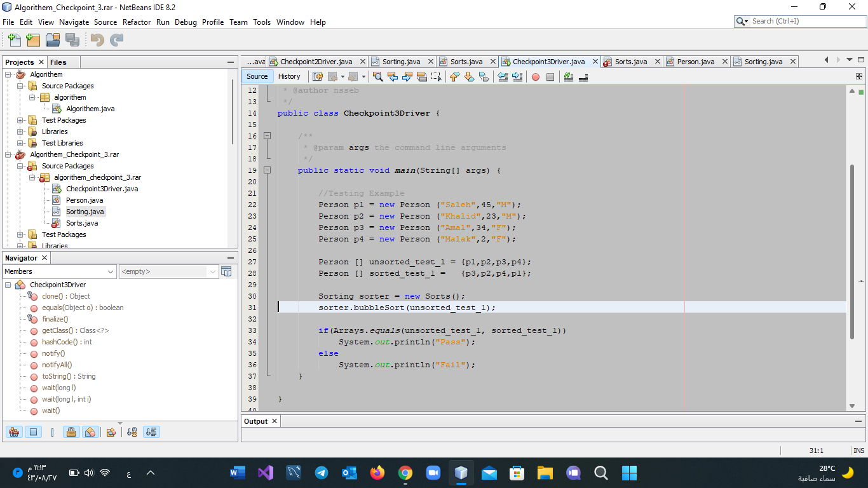Toggle Show Inherited Members in Navigator
This screenshot has width=868, height=488.
(x=14, y=432)
